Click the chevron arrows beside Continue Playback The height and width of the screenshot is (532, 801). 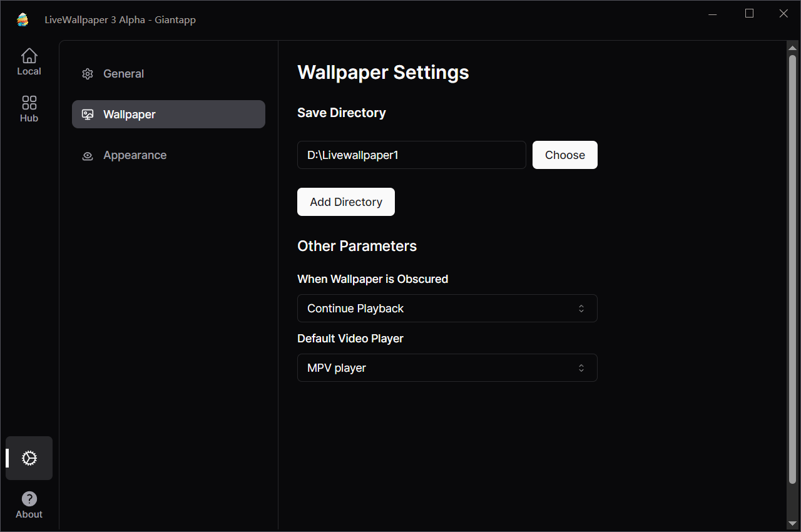tap(581, 309)
